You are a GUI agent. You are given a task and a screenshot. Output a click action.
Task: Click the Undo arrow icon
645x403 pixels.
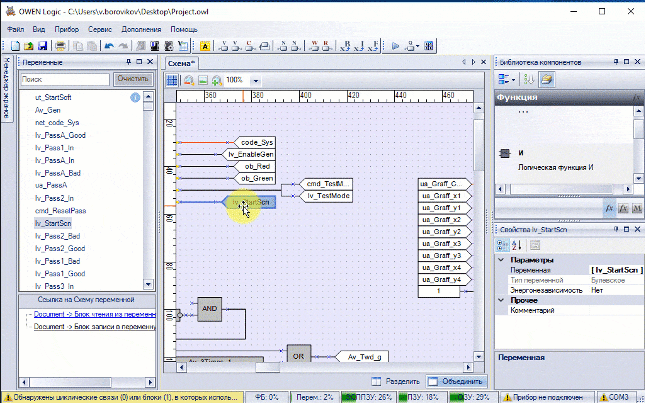click(x=107, y=46)
